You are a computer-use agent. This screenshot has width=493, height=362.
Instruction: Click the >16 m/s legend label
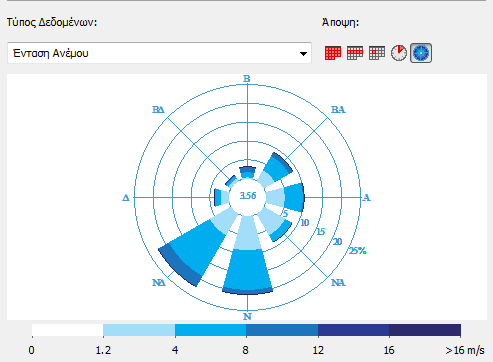coord(465,350)
